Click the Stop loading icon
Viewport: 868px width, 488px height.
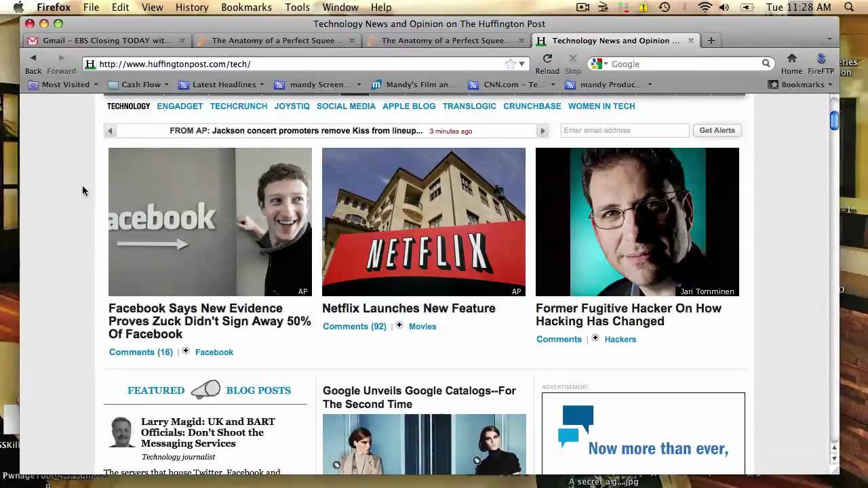pyautogui.click(x=573, y=58)
